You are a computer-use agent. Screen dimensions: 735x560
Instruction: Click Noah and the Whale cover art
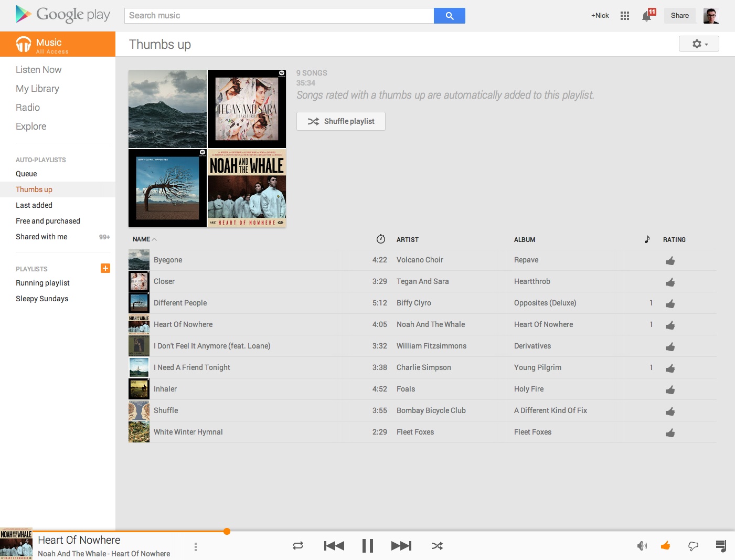click(247, 188)
